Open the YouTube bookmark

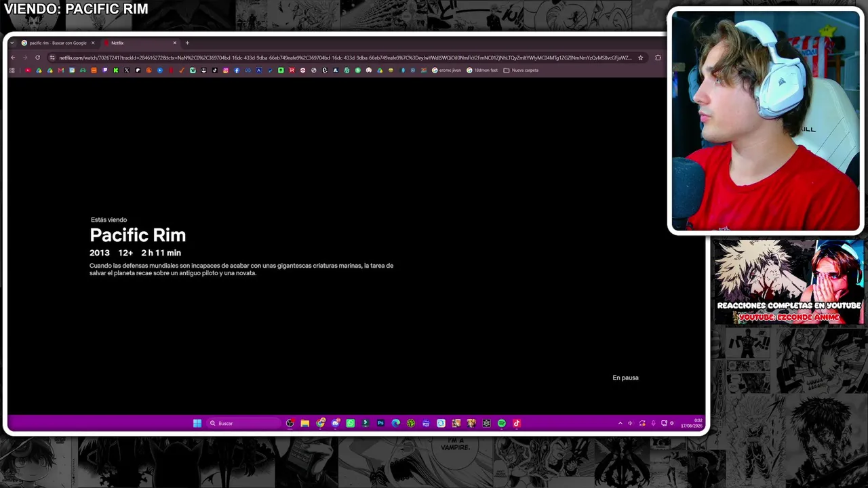tap(28, 70)
